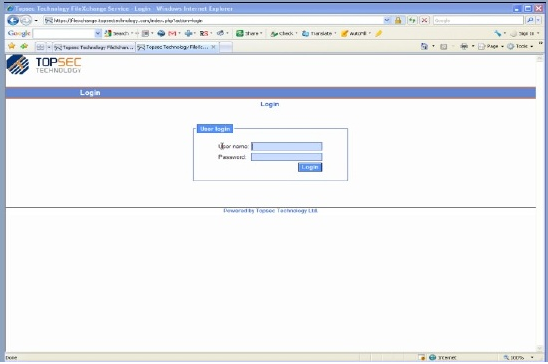This screenshot has width=548, height=364.
Task: Expand the address bar URL history dropdown
Action: tap(387, 21)
